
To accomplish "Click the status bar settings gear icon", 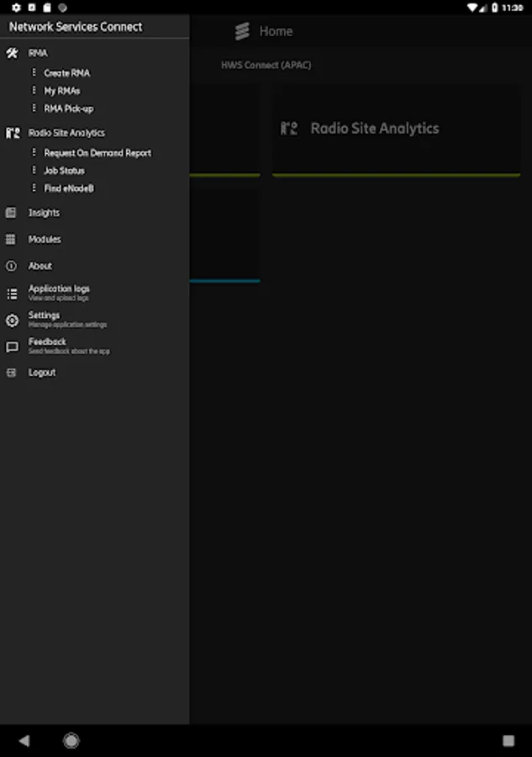I will (x=16, y=8).
